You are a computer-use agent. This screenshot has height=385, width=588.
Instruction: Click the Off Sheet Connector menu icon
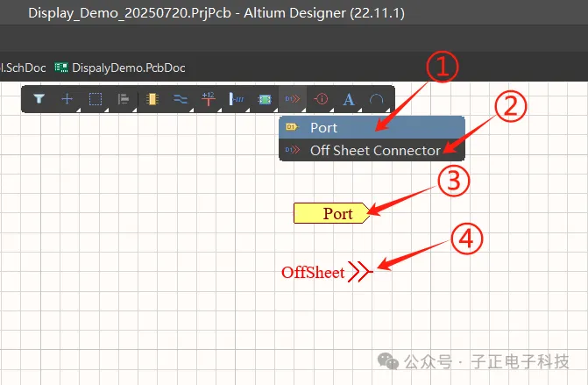[x=293, y=150]
